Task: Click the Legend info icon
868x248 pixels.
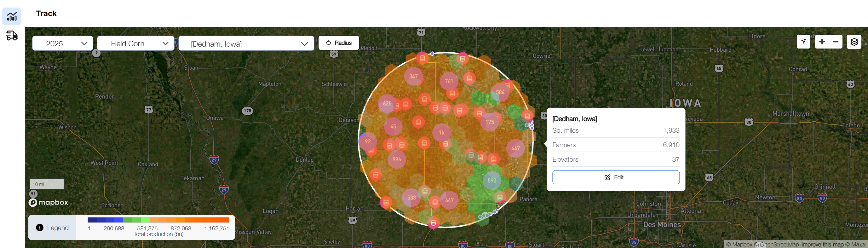Action: pos(40,228)
